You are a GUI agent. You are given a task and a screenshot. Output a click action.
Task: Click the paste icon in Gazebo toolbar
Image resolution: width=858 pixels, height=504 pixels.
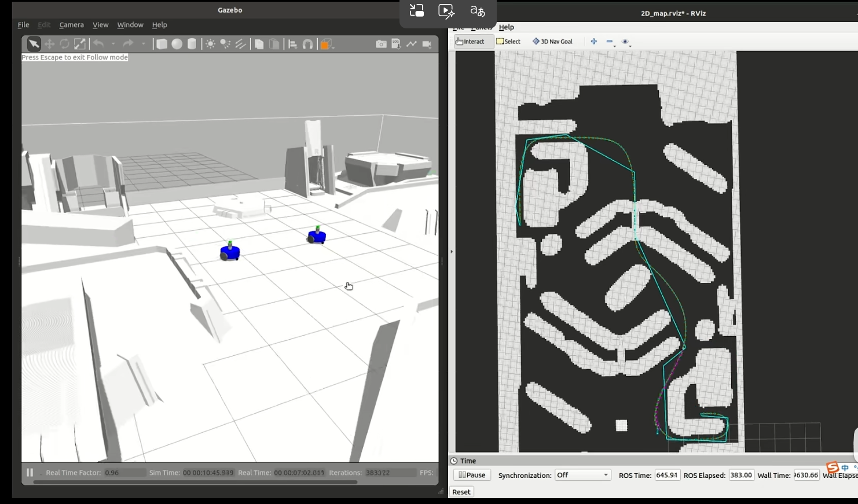274,44
